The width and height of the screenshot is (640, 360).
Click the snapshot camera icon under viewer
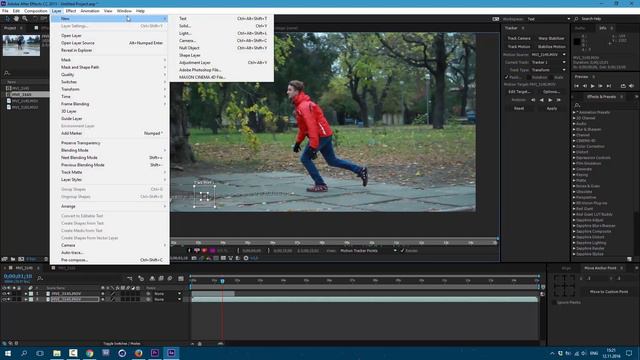(x=194, y=258)
